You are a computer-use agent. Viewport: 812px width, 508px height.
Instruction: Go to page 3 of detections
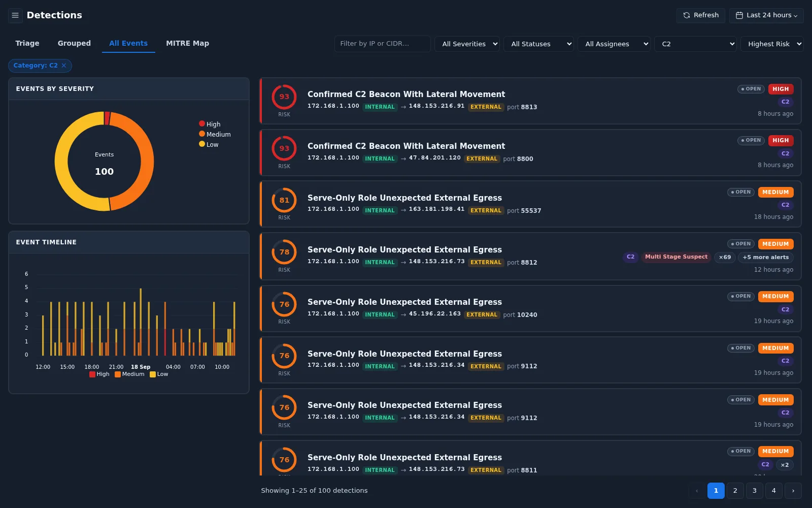(755, 491)
